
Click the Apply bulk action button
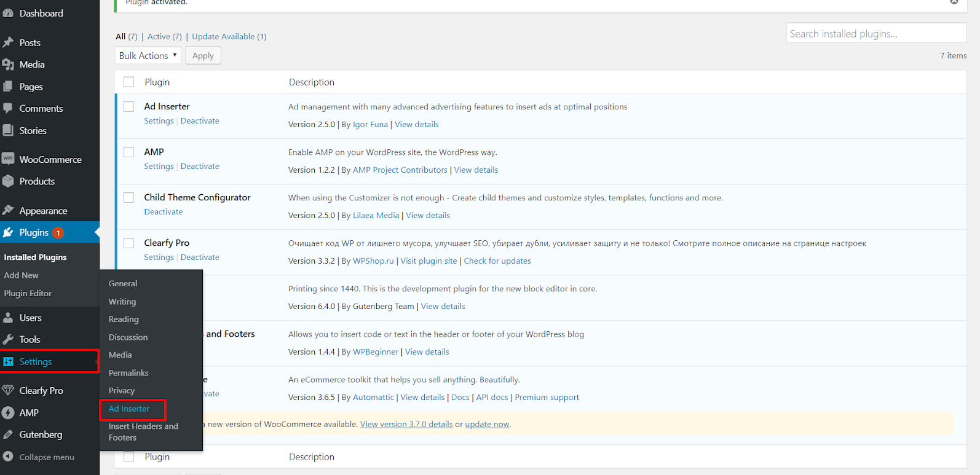coord(203,55)
